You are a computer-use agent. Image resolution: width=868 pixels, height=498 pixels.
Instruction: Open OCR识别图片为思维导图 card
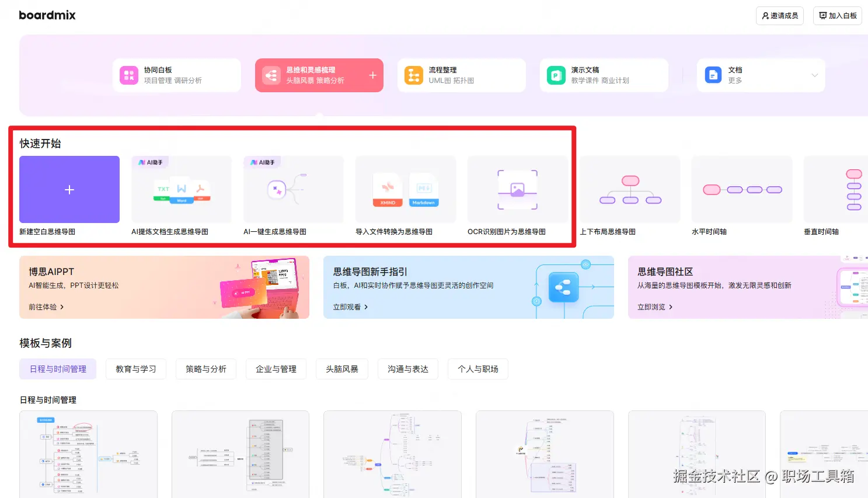(x=518, y=190)
